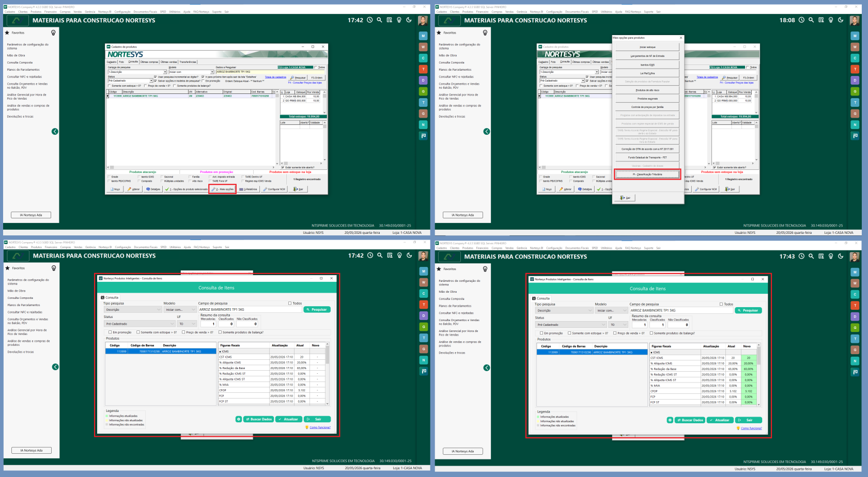868x477 pixels.
Task: Toggle the moon icon on the 18:08 screen
Action: pyautogui.click(x=841, y=20)
